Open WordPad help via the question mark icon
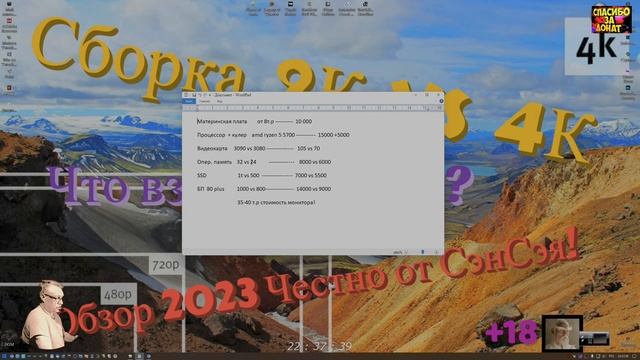This screenshot has width=640, height=360. pyautogui.click(x=441, y=101)
